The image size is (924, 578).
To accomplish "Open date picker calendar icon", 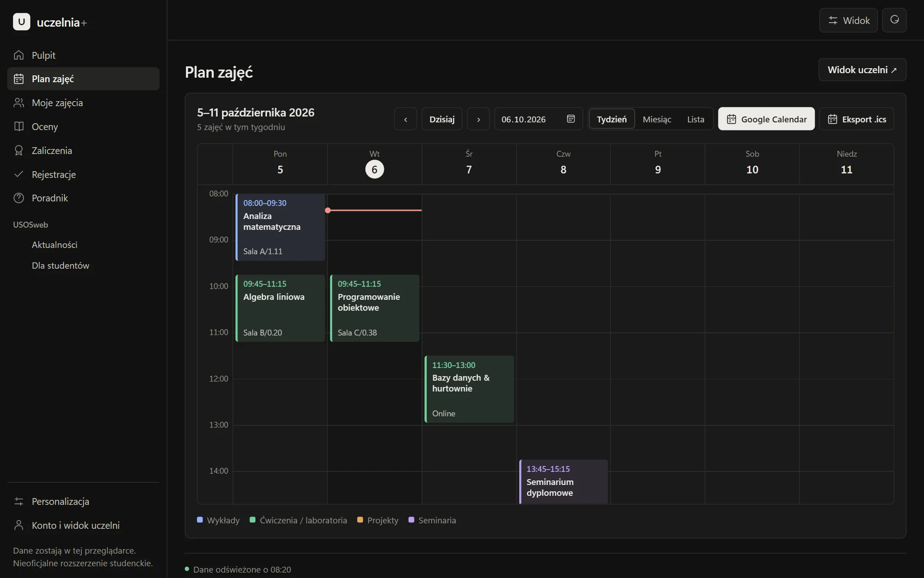I will pos(571,119).
